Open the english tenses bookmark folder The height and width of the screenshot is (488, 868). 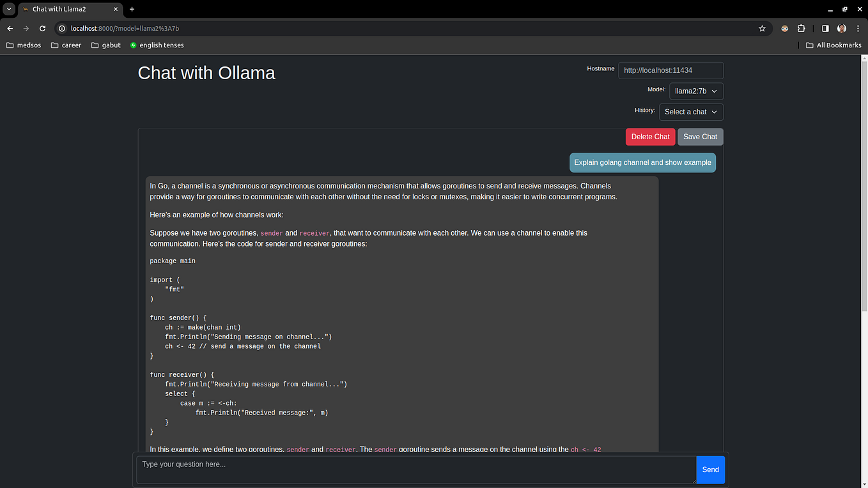pyautogui.click(x=157, y=45)
